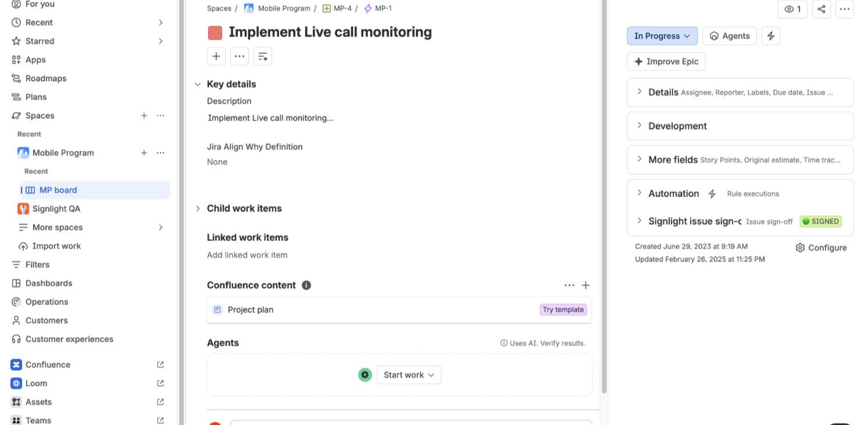Click the external link icon beside Loom
The image size is (868, 425).
pyautogui.click(x=160, y=383)
